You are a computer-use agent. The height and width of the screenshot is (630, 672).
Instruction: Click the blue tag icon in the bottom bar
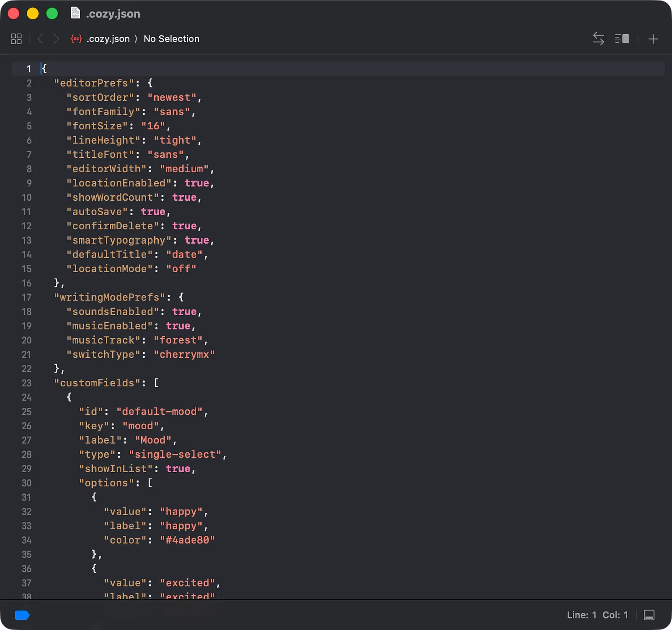tap(22, 615)
